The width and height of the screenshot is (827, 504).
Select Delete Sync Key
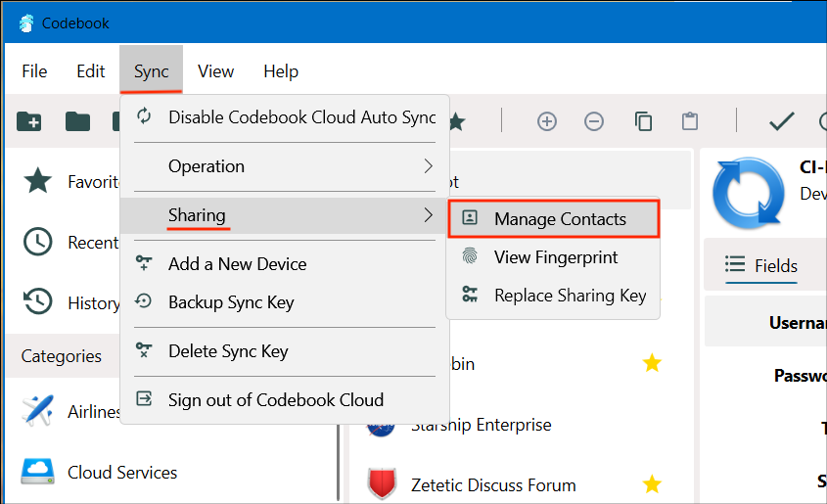(x=285, y=351)
